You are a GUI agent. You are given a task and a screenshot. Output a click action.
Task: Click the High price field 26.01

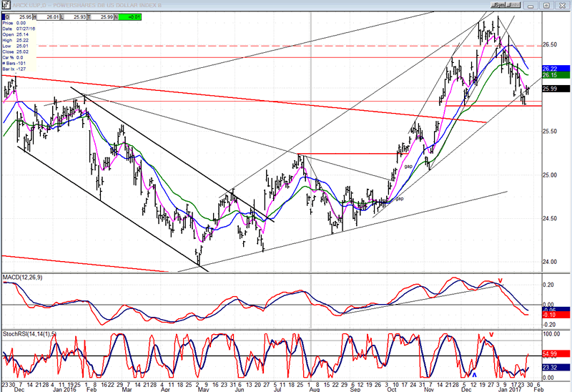pyautogui.click(x=46, y=17)
